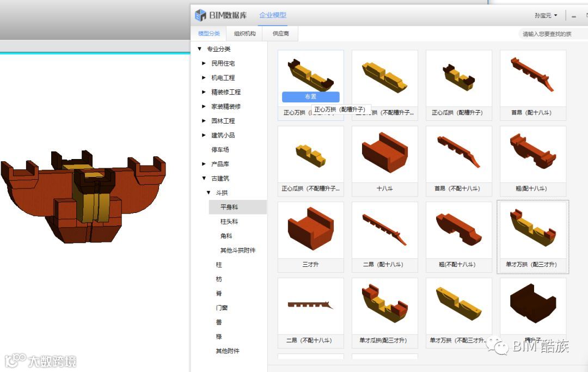The image size is (588, 372).
Task: Collapse the 专业分类 tree root
Action: (199, 49)
